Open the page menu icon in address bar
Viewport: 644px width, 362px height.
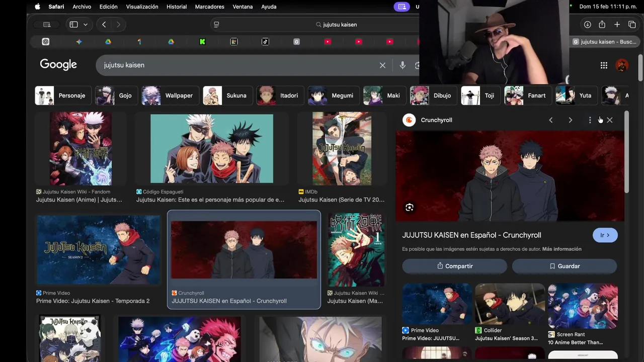(216, 25)
